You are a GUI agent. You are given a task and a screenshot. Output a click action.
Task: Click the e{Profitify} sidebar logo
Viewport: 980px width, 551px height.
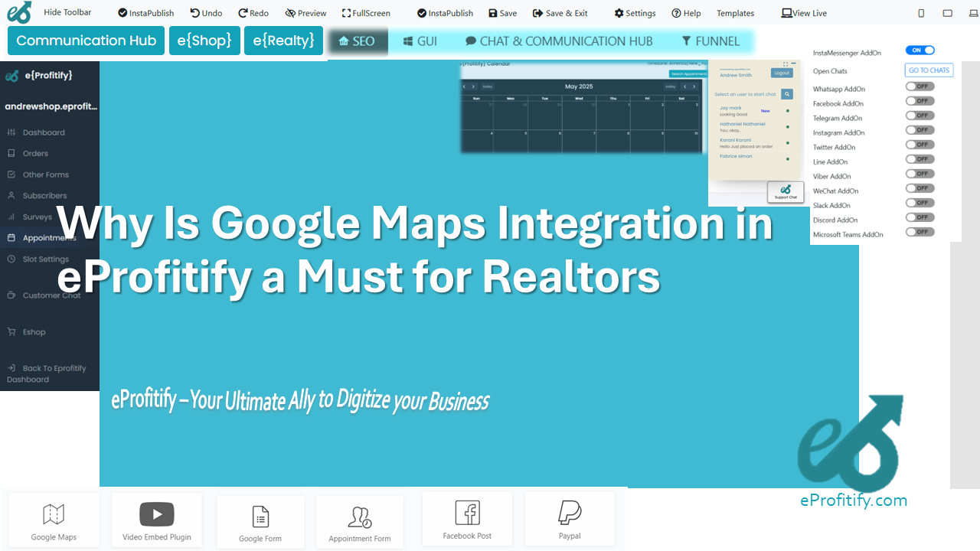[x=39, y=76]
